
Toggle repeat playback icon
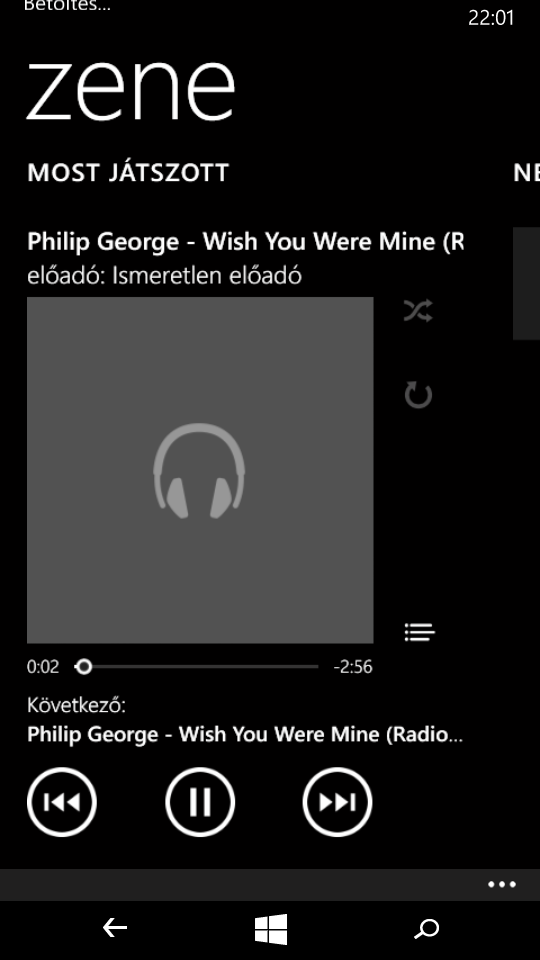(x=418, y=395)
